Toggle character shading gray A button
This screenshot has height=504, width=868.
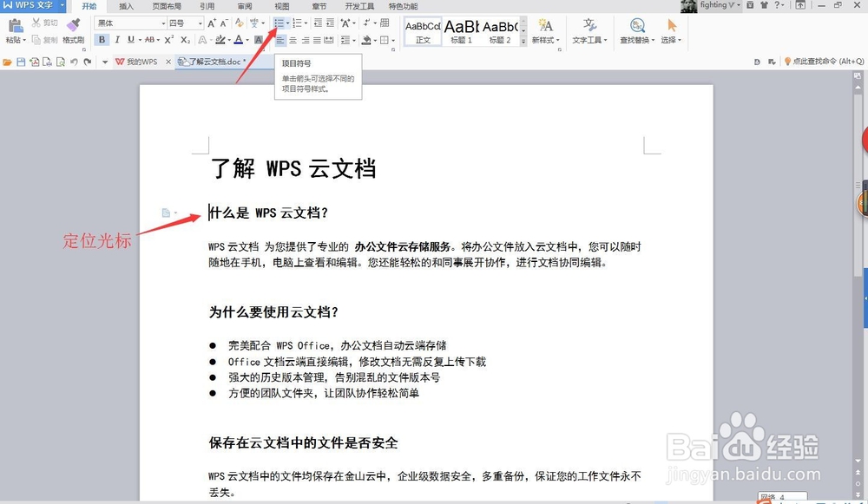click(258, 39)
